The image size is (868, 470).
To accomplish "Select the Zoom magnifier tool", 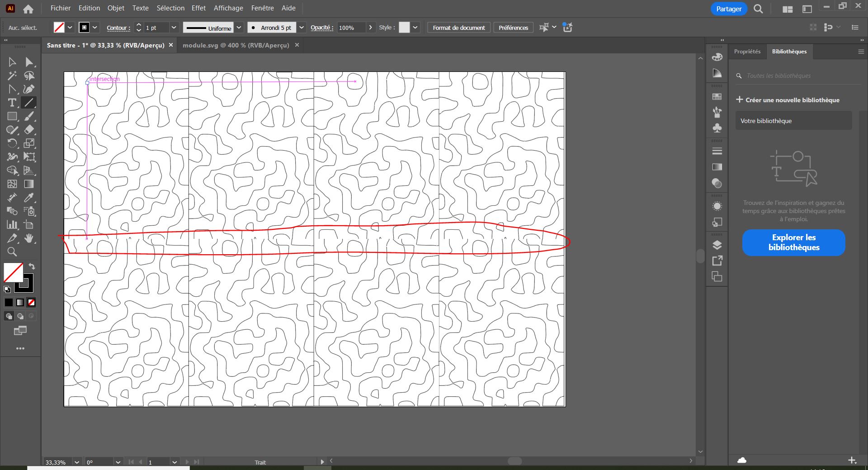I will (x=12, y=252).
